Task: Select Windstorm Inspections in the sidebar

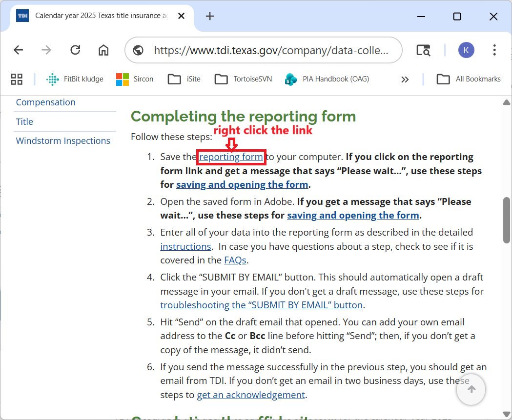Action: pos(63,141)
